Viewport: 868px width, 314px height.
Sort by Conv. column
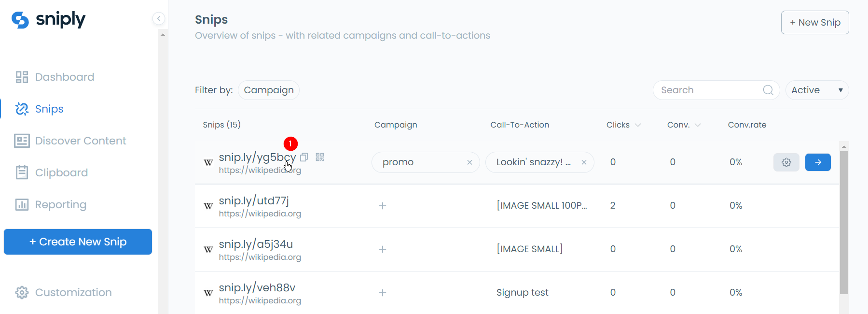click(684, 125)
